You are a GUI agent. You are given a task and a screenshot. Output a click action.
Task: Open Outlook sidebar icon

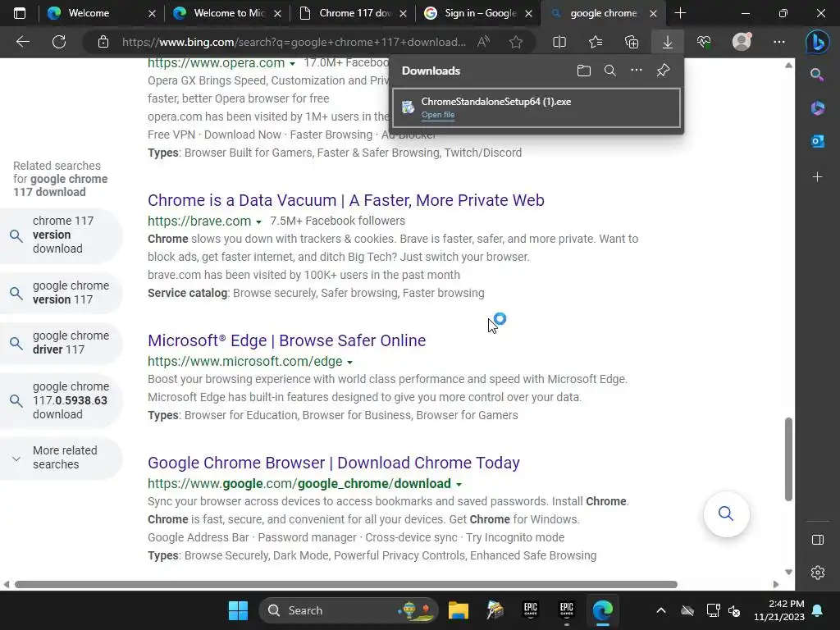click(x=817, y=141)
